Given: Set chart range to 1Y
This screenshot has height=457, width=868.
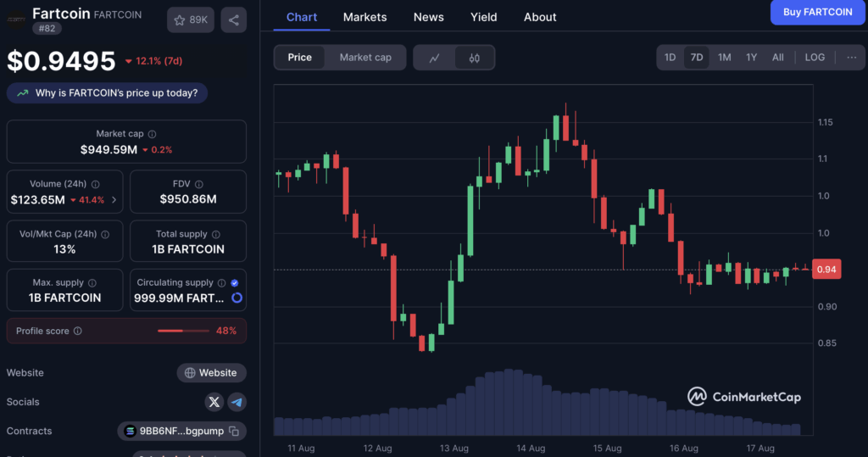Looking at the screenshot, I should tap(751, 57).
